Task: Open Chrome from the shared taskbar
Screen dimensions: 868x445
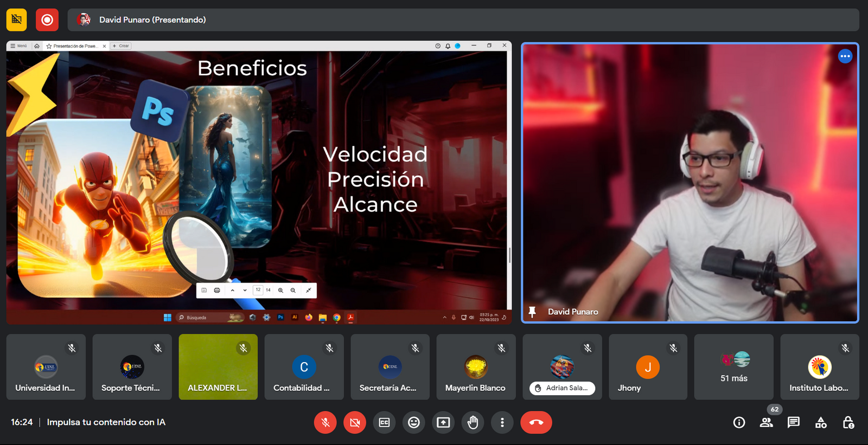Action: pyautogui.click(x=337, y=318)
